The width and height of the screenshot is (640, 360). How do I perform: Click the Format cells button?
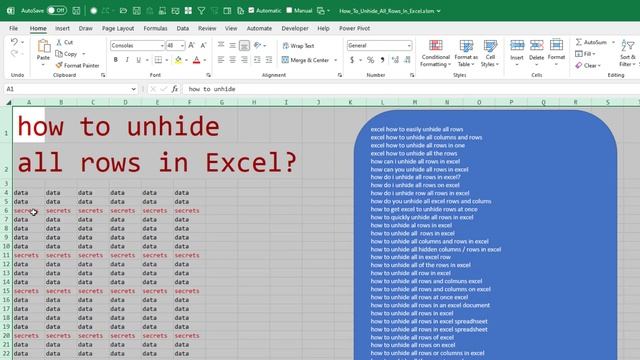click(x=556, y=52)
